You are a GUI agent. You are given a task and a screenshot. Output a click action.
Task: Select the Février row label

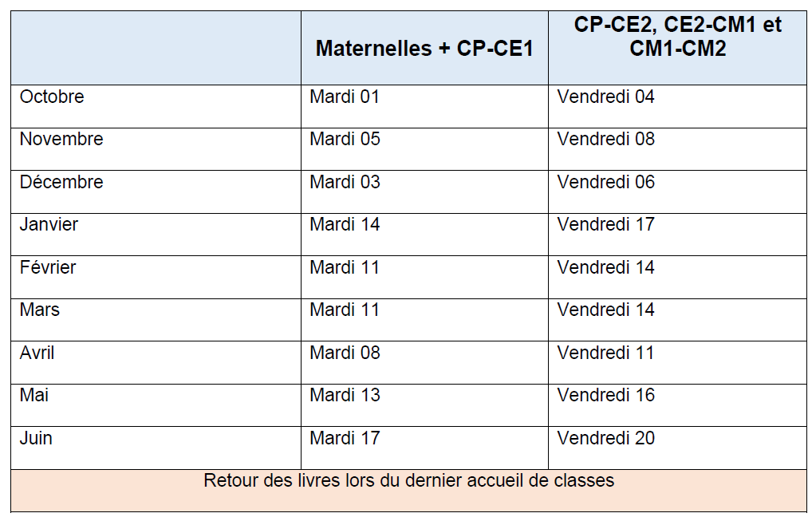tap(48, 268)
